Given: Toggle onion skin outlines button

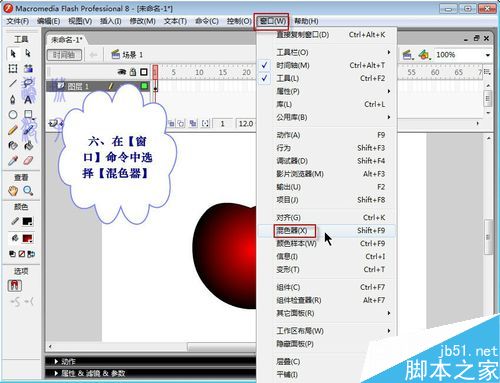Looking at the screenshot, I should tap(181, 124).
